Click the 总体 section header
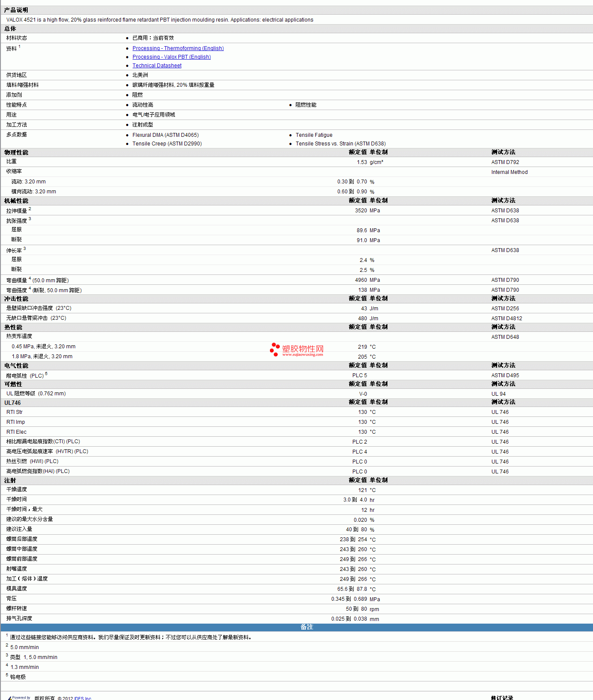Viewport: 593px width, 700px height. coord(10,28)
